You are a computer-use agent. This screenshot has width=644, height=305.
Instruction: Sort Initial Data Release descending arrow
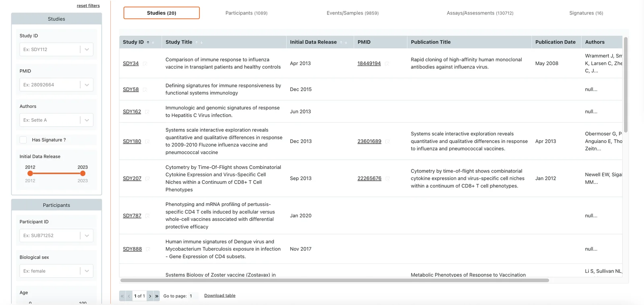346,42
